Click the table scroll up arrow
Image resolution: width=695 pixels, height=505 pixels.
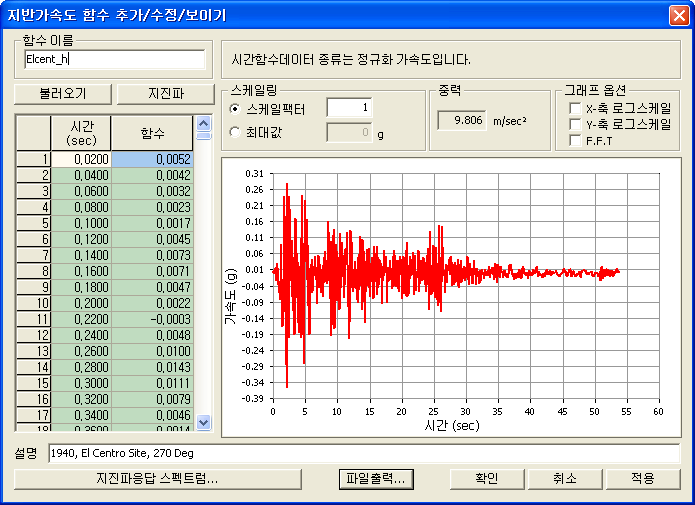click(x=203, y=123)
